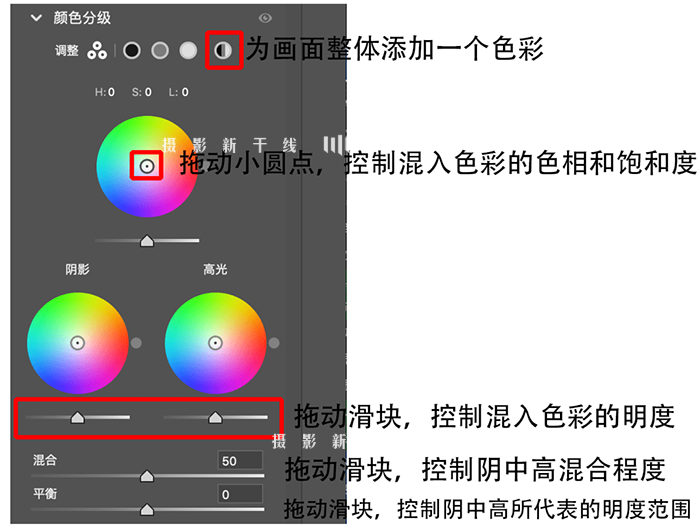Click the 阴影 luminance slider handle
Viewport: 700px width, 531px height.
pos(78,418)
